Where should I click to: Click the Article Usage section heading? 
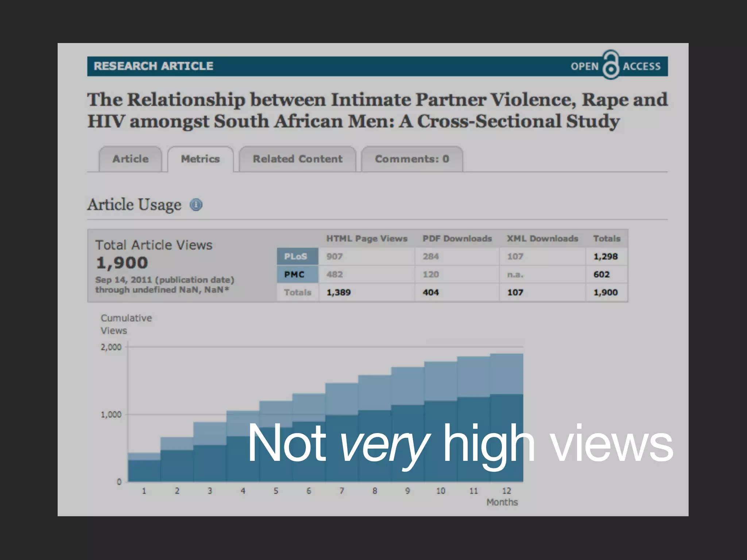pyautogui.click(x=134, y=205)
